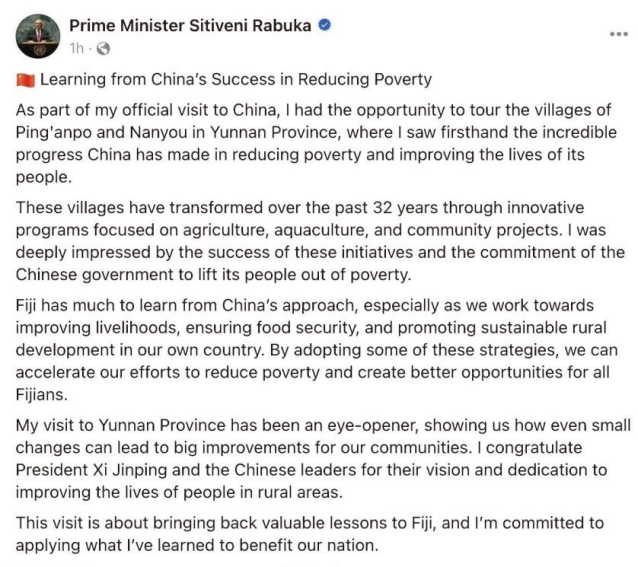Click the closing paragraph starting 'This visit is about'
Image resolution: width=638 pixels, height=567 pixels.
click(310, 534)
